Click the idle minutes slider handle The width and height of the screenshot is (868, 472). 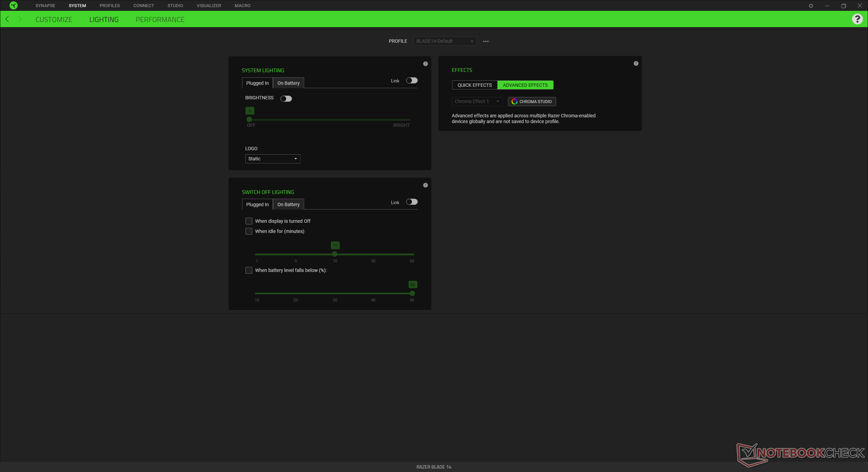(335, 254)
